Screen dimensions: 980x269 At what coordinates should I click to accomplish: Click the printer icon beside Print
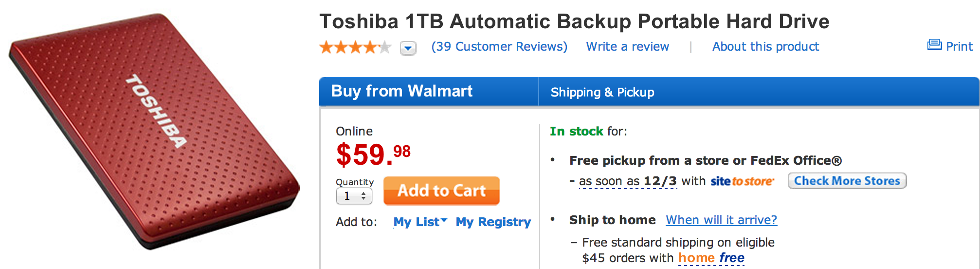point(934,45)
